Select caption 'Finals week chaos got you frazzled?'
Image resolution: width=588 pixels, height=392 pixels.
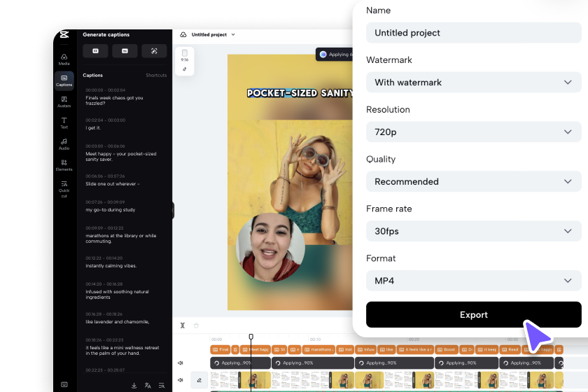point(114,101)
